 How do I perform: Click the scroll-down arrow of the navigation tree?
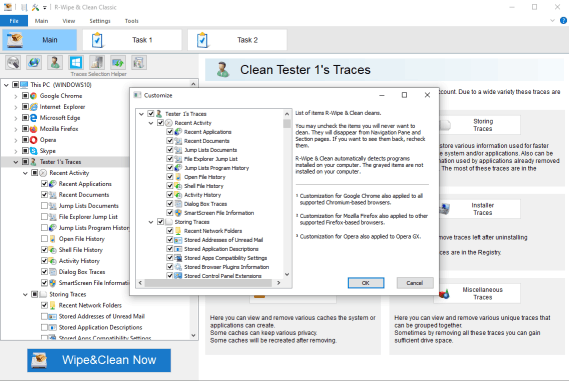[x=193, y=335]
